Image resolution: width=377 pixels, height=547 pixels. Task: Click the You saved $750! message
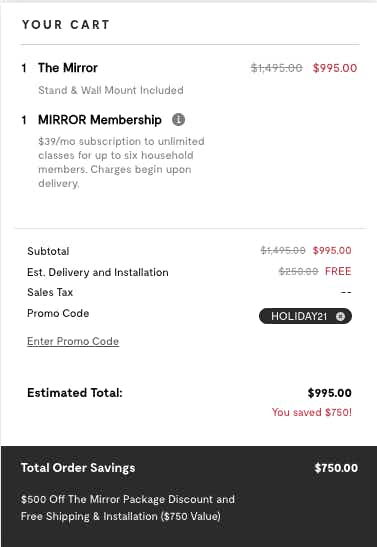click(x=312, y=412)
